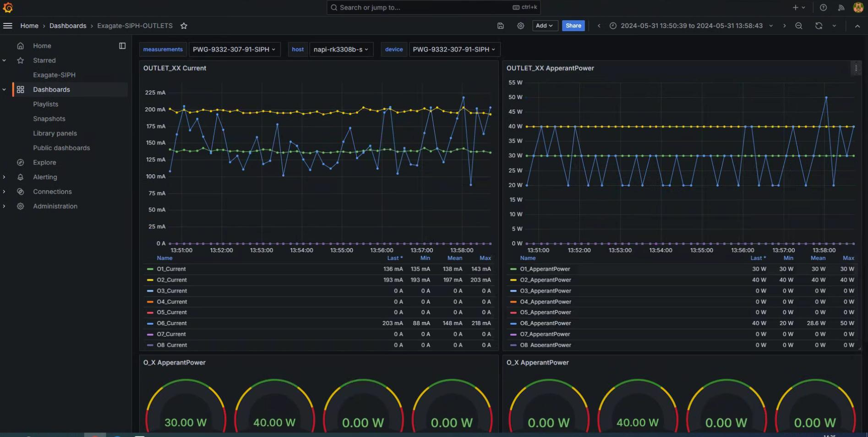This screenshot has width=868, height=437.
Task: Open the help icon
Action: [823, 7]
